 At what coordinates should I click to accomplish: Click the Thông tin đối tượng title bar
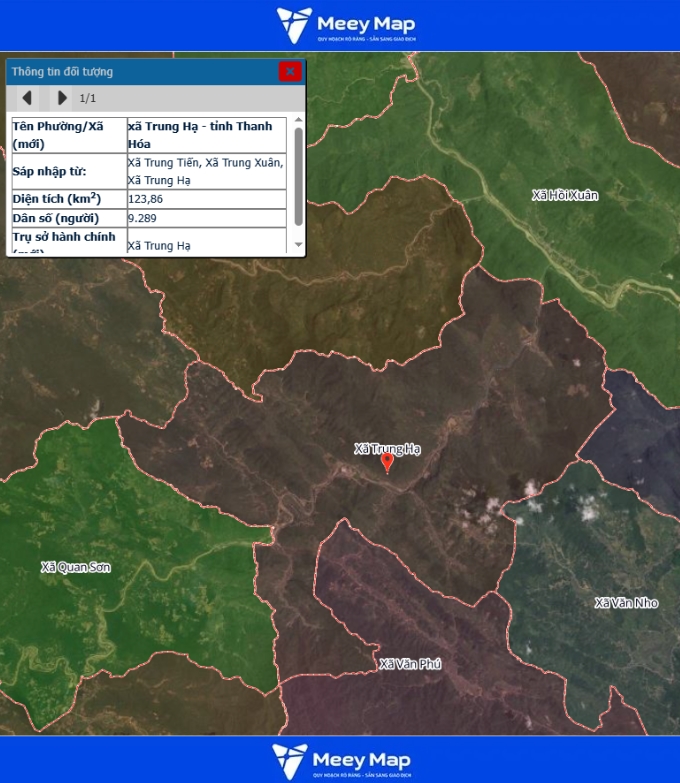point(140,71)
